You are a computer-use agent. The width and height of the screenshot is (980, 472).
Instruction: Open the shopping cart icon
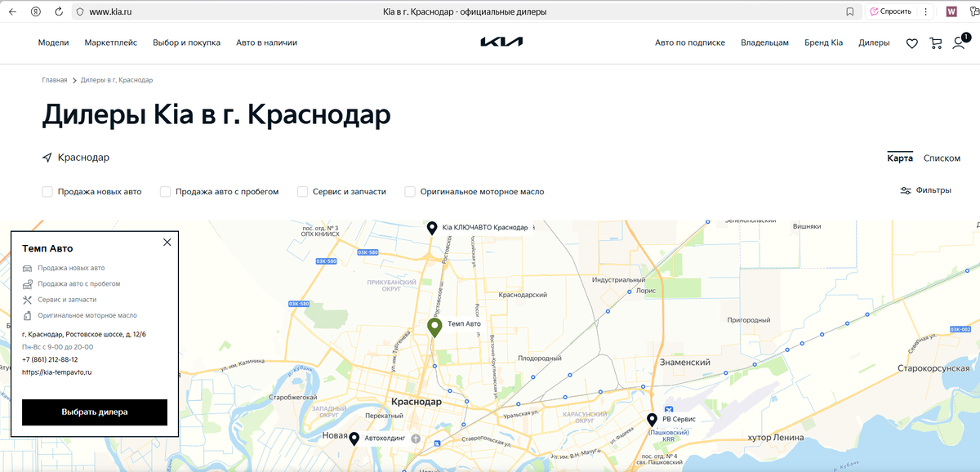coord(936,42)
